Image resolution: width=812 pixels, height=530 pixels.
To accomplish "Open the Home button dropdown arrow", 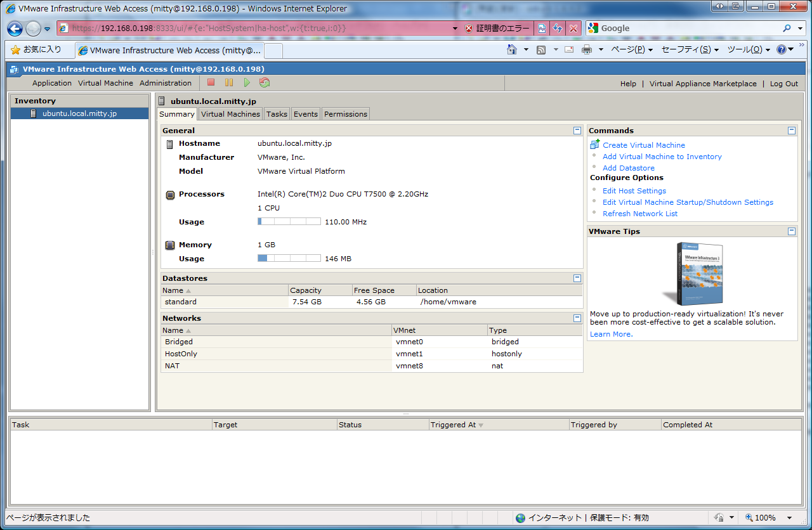I will tap(526, 49).
